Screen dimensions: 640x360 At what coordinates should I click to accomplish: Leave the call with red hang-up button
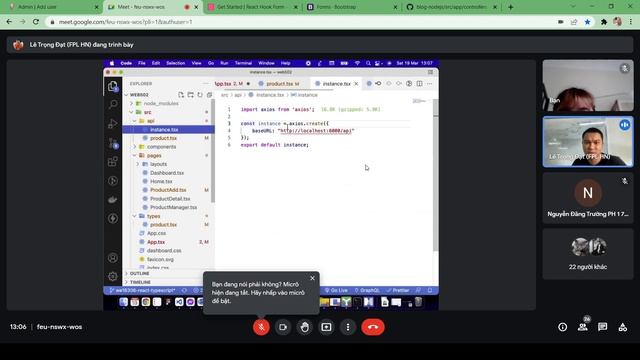pyautogui.click(x=373, y=327)
